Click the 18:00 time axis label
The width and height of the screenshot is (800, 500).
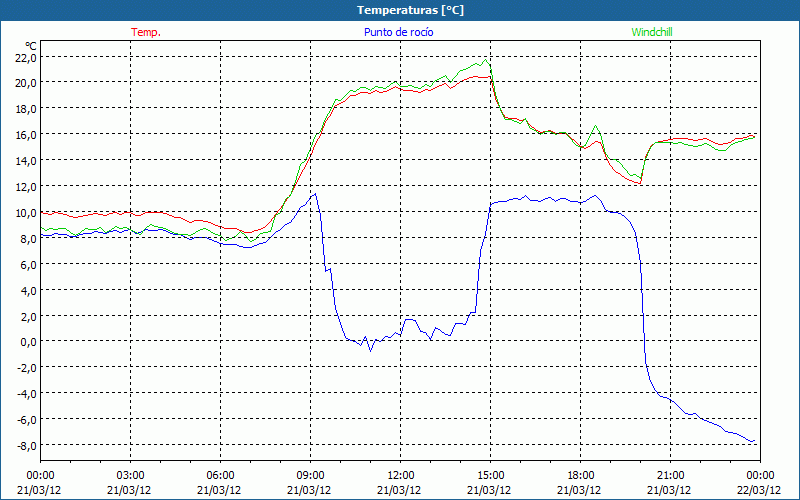[580, 476]
